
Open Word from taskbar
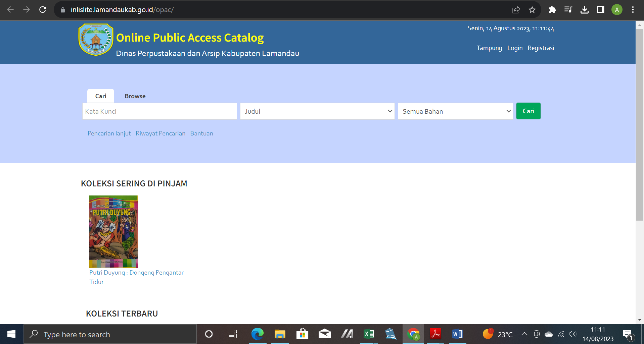tap(458, 334)
